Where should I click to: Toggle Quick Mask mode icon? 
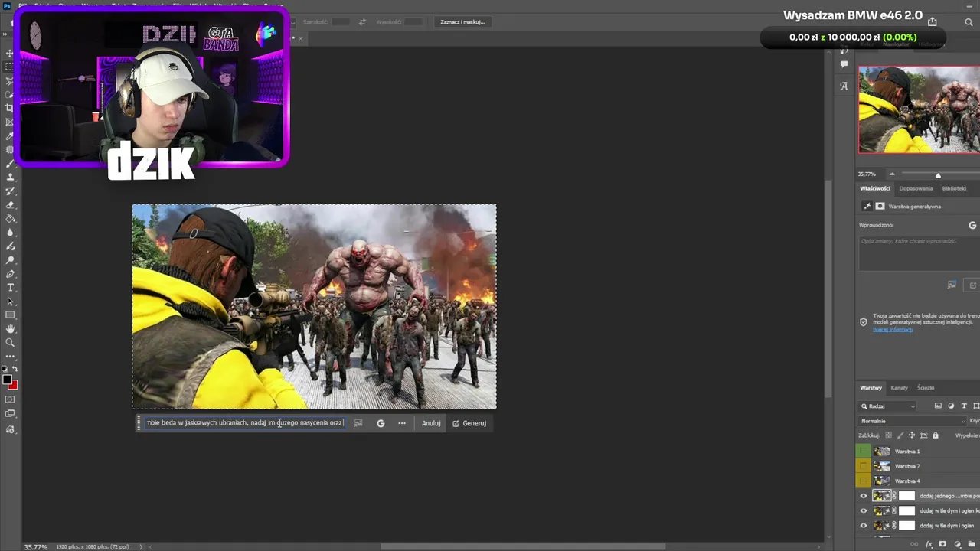coord(10,399)
